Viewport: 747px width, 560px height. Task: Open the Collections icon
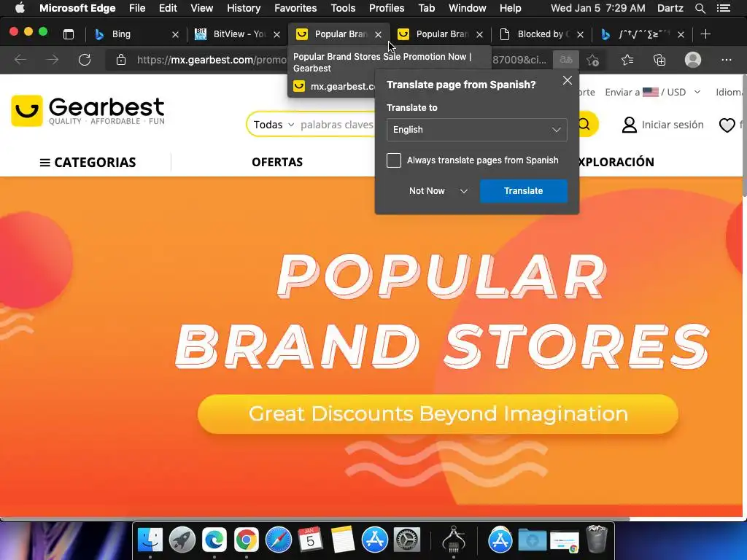(x=659, y=60)
